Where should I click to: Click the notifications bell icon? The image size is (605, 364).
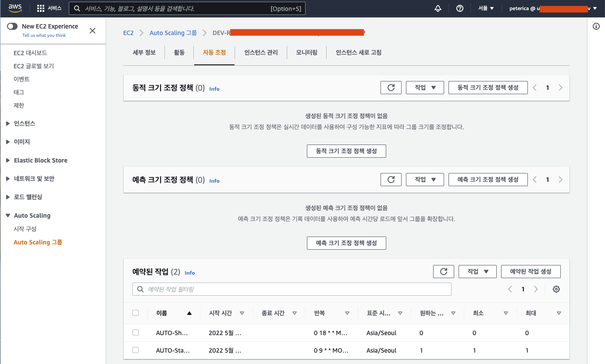tap(438, 8)
